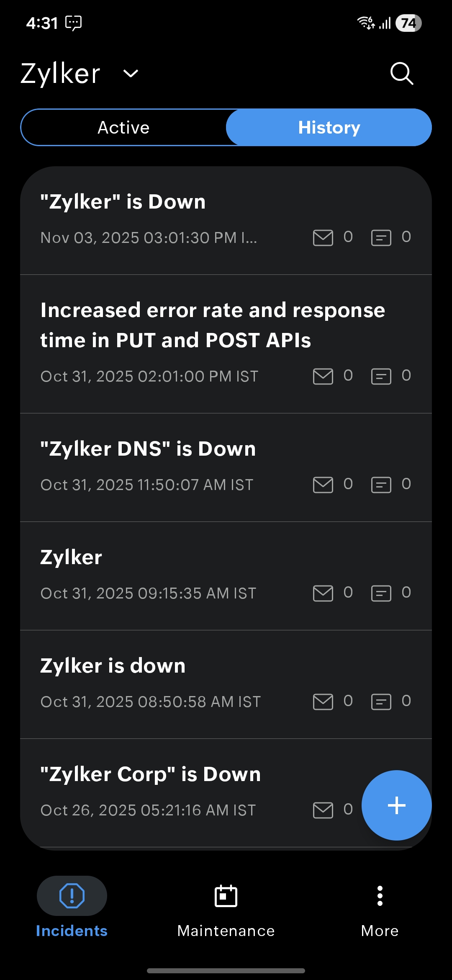The image size is (452, 980).
Task: Open the incident titled Zylker
Action: point(71,557)
